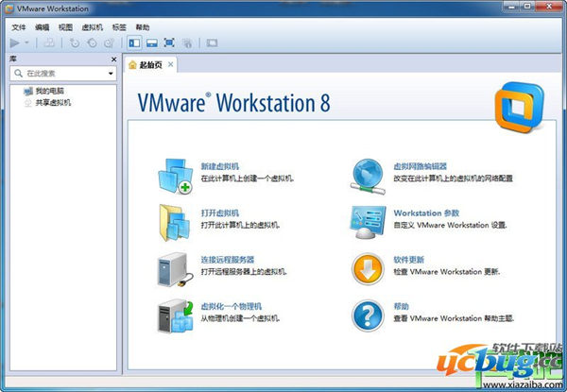Screen dimensions: 567x392
Task: Click the 新建虚拟机 link
Action: click(220, 166)
